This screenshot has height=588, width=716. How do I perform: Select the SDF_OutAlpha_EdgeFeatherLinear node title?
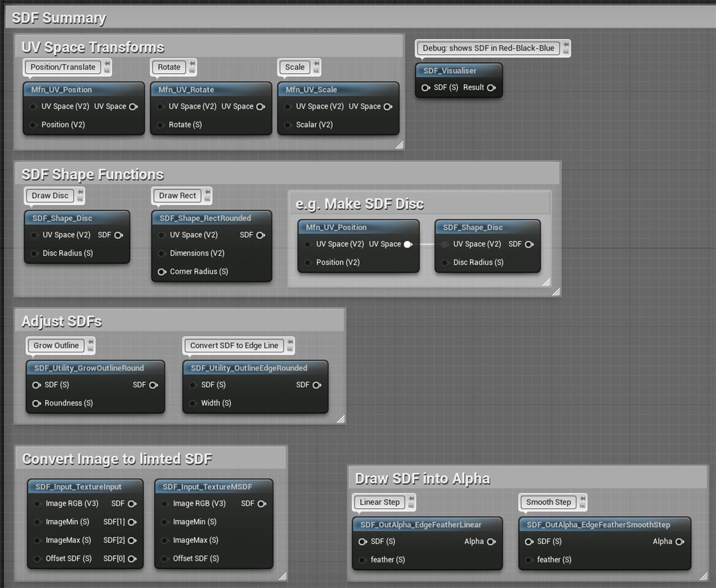pos(421,525)
